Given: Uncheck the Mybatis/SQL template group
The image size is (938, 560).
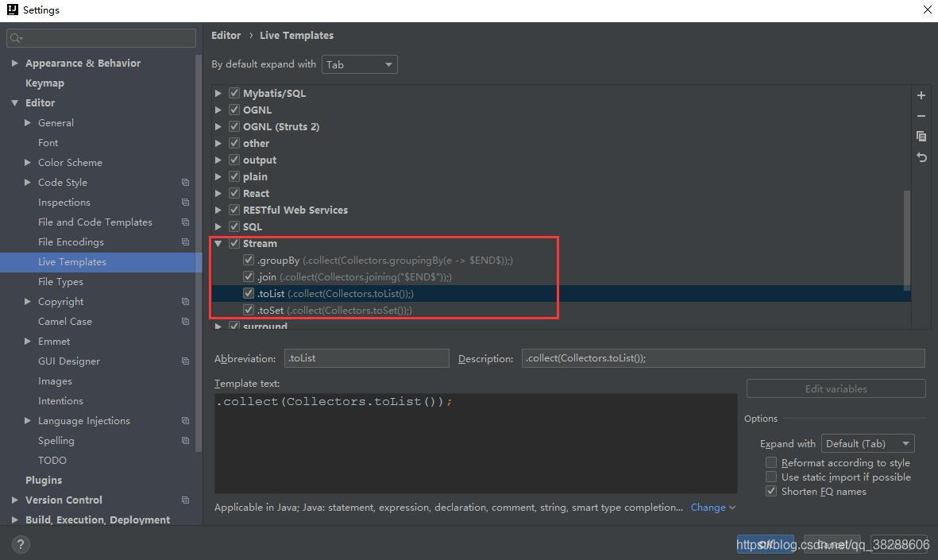Looking at the screenshot, I should click(234, 94).
